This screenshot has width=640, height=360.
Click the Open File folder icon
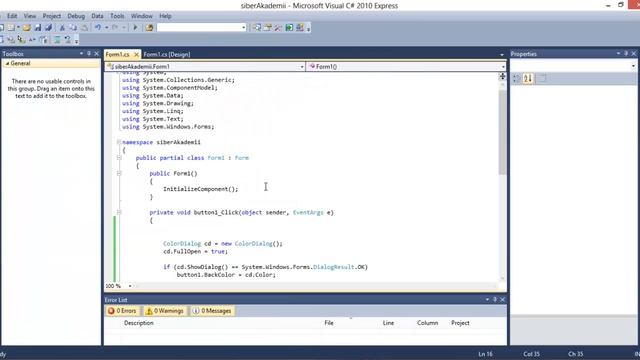pyautogui.click(x=27, y=28)
